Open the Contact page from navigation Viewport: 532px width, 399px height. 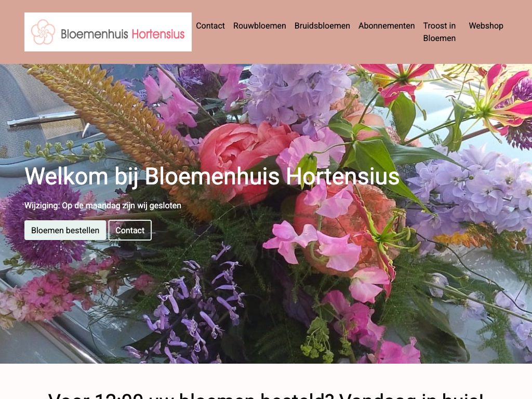[210, 26]
